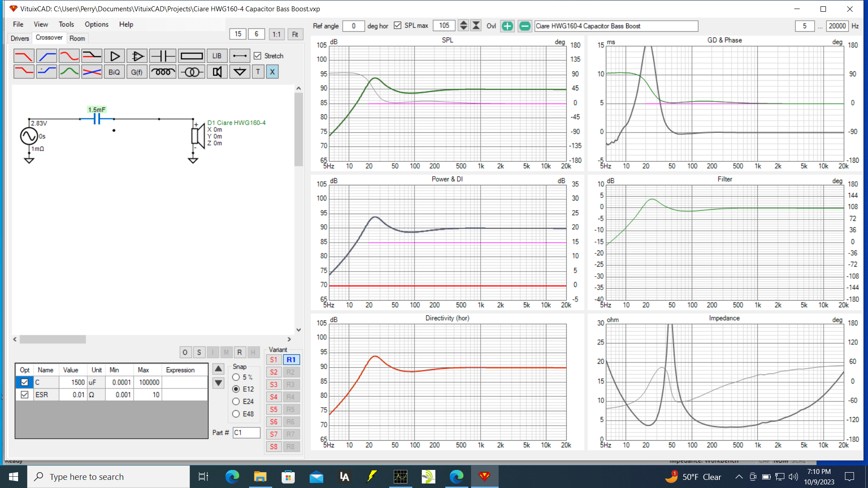868x488 pixels.
Task: Add a buffer amplifier triangle
Action: pos(114,56)
